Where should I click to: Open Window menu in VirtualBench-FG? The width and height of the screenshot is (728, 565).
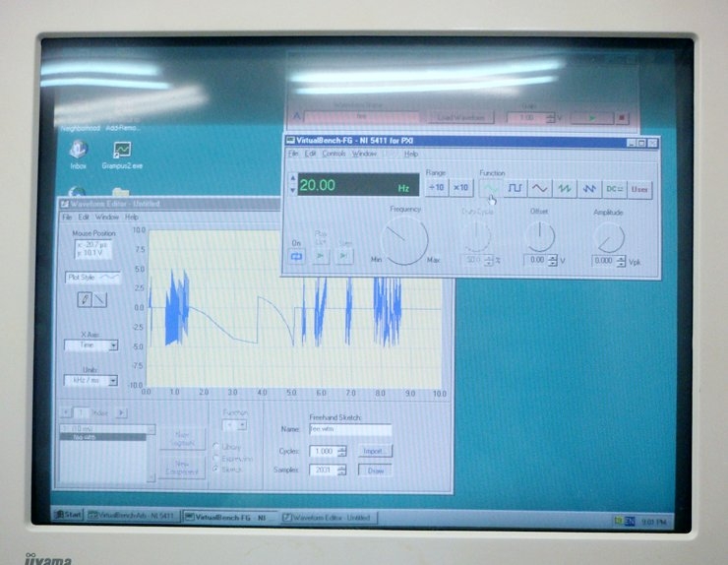364,154
